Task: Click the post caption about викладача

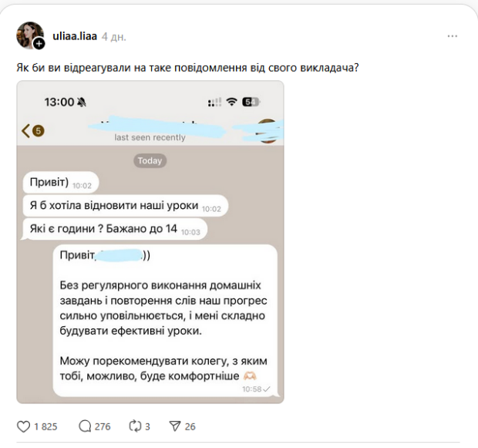Action: pos(187,68)
